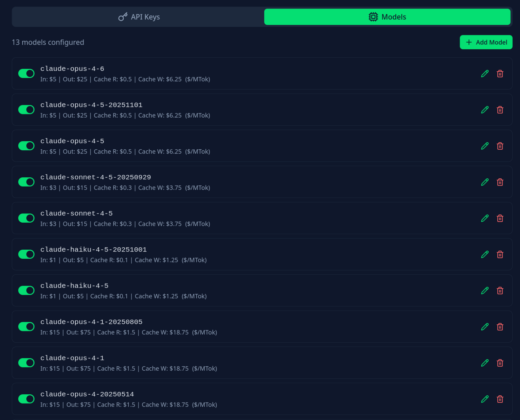
Task: Click the pricing line under claude-sonnet-4-5-20250929
Action: coord(125,188)
